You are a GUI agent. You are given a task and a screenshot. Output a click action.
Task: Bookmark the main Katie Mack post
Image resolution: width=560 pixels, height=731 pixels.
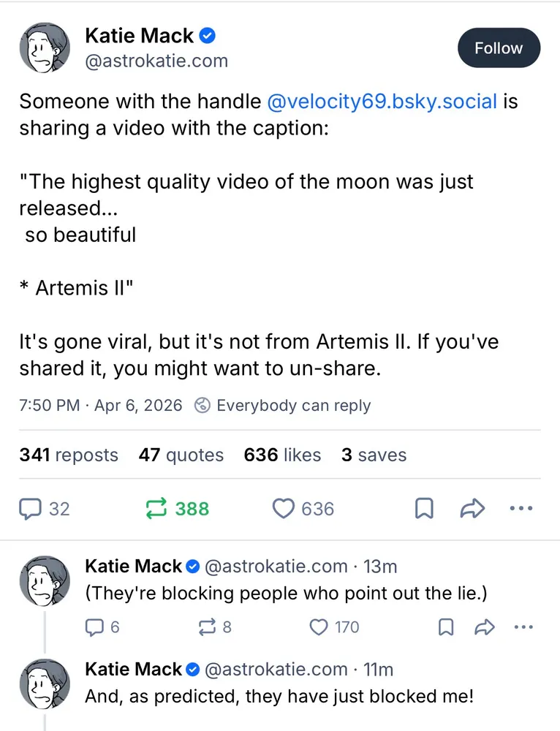coord(424,509)
